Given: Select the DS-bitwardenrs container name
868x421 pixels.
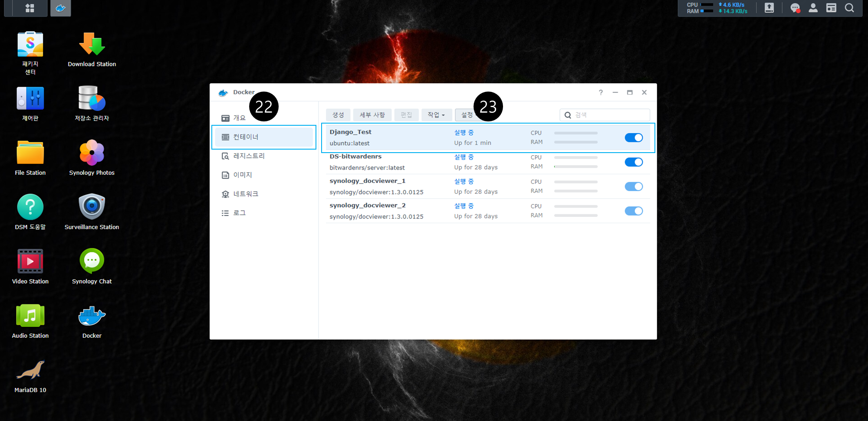Looking at the screenshot, I should click(x=355, y=157).
